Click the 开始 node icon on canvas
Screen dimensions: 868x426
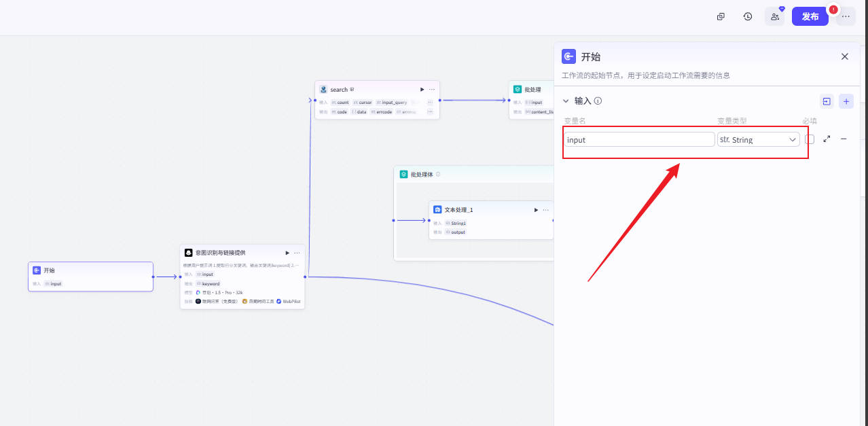(37, 270)
